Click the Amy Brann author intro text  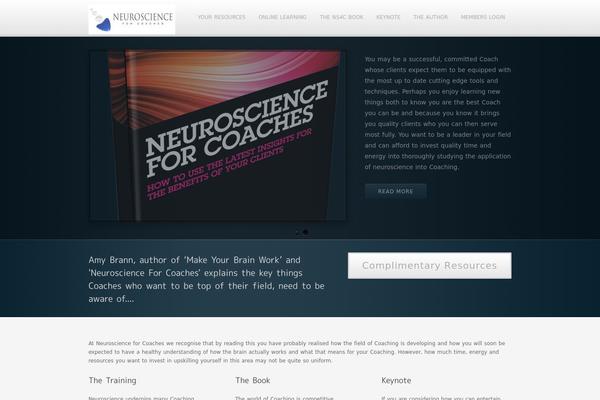206,279
